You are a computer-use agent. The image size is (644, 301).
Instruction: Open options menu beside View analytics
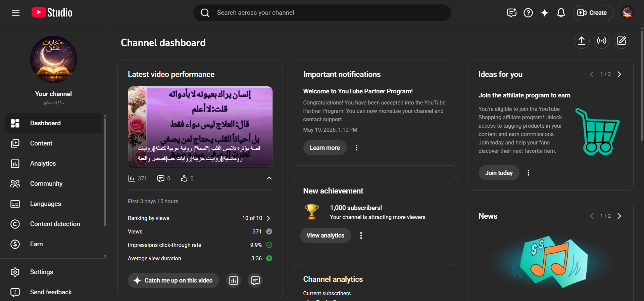click(361, 235)
